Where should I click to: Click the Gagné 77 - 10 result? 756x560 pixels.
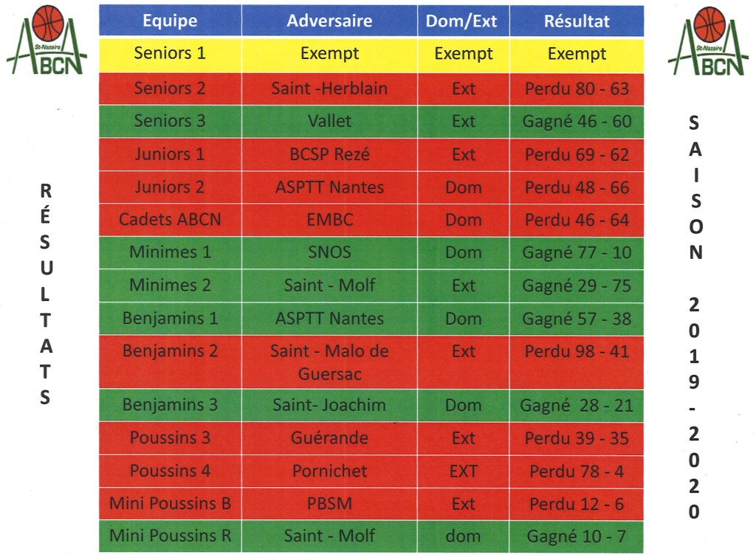pos(577,252)
